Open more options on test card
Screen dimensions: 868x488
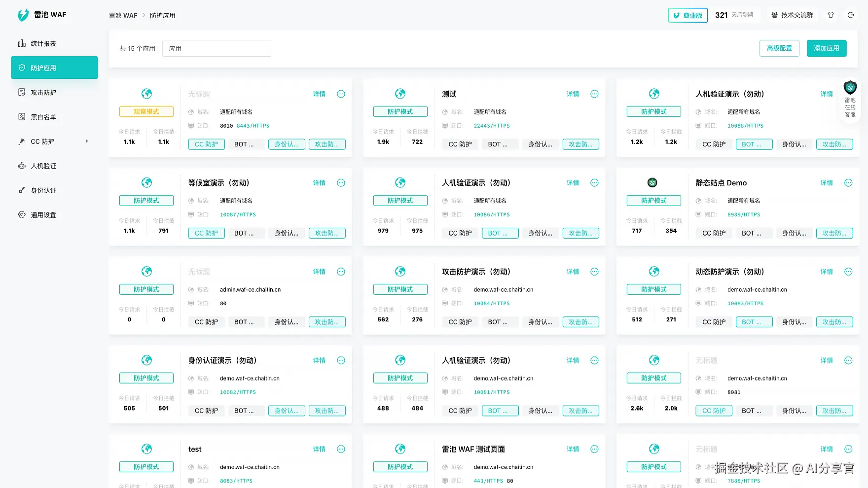pos(341,449)
